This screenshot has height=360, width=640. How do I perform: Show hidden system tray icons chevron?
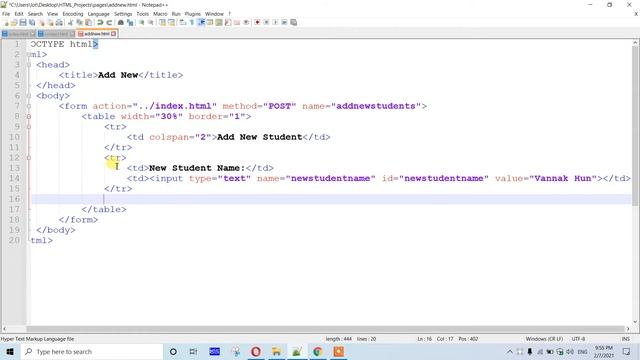510,351
